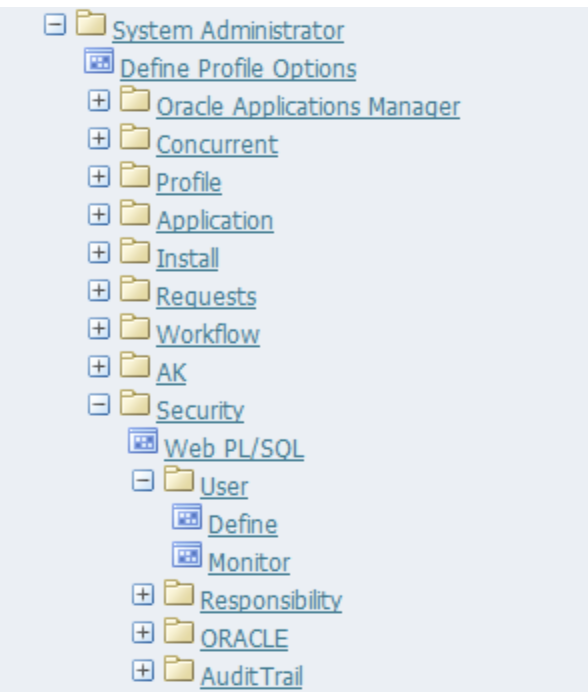Open the Define Profile Options link

(x=238, y=69)
